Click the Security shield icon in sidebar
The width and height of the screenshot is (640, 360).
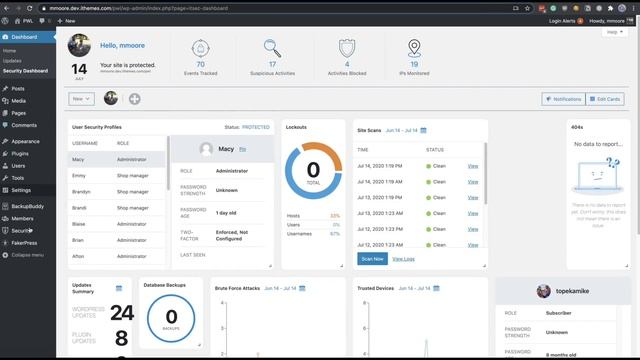(x=5, y=231)
